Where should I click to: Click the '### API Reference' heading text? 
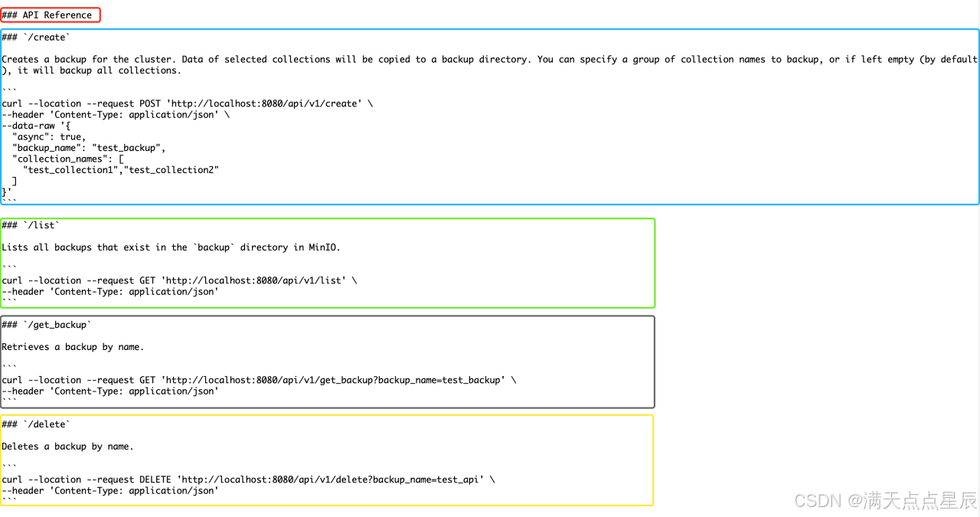(47, 15)
